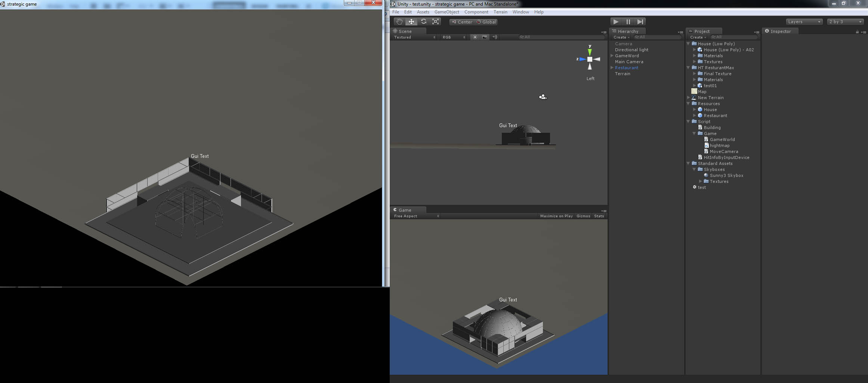Select the Scale tool
Screen dimensions: 868x383
[x=435, y=21]
